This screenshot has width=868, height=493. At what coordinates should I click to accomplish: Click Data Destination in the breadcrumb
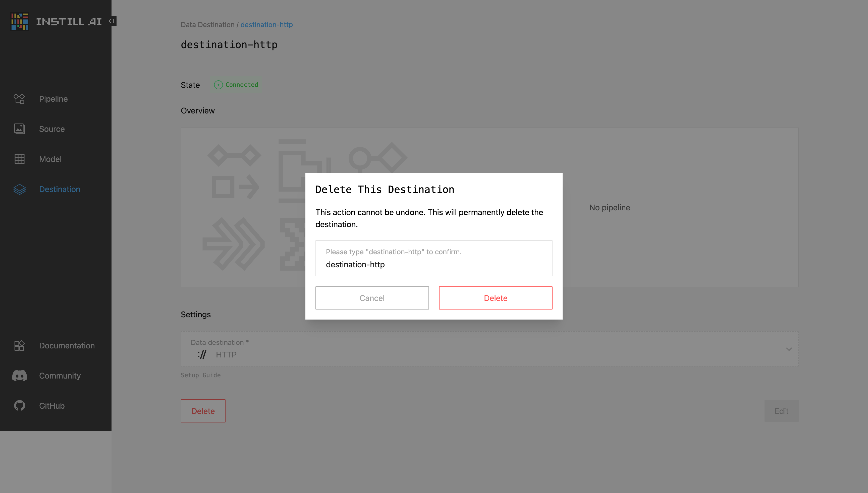pyautogui.click(x=208, y=24)
